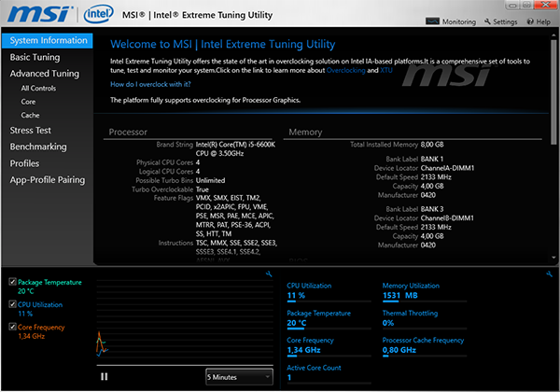The height and width of the screenshot is (392, 560).
Task: Pause the monitoring graph
Action: [104, 377]
